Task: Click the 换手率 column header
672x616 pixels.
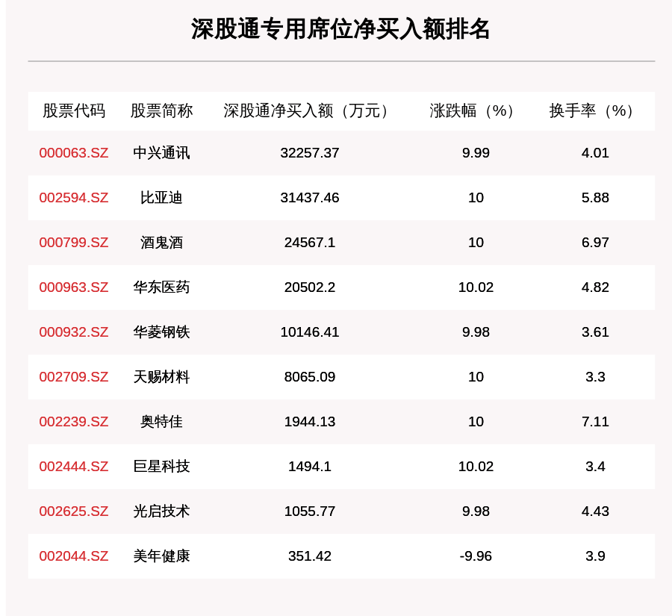Action: click(x=590, y=111)
